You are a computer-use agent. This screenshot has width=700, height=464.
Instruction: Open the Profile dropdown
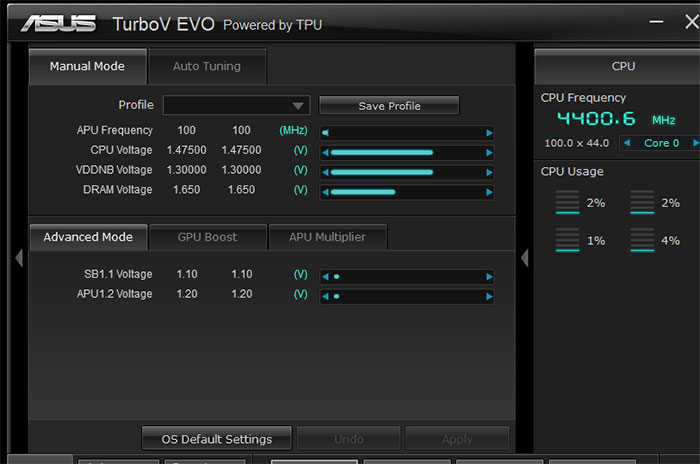[x=236, y=105]
